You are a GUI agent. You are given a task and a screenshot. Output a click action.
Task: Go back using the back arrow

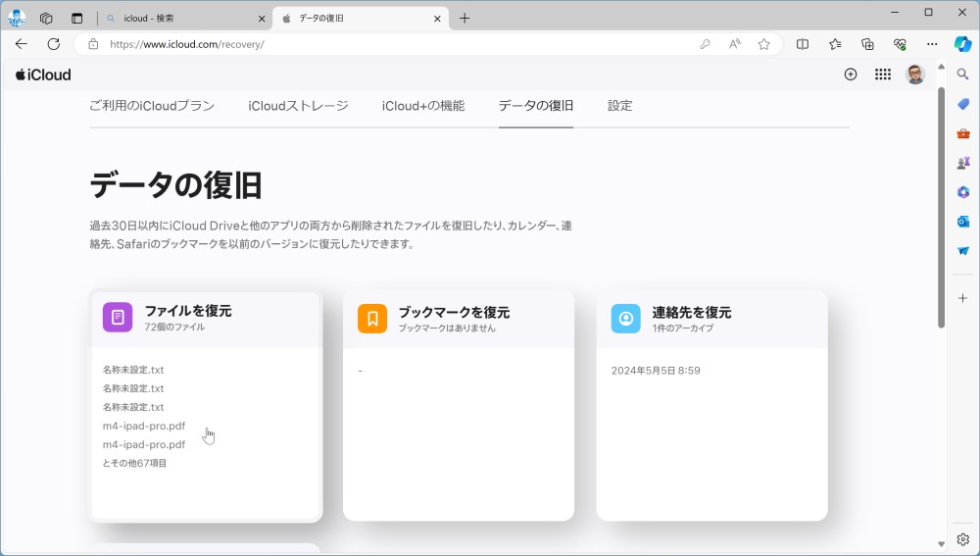pyautogui.click(x=22, y=44)
